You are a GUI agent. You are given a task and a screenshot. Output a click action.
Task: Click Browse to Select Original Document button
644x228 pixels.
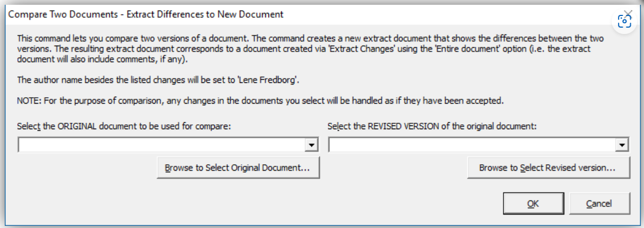point(237,168)
